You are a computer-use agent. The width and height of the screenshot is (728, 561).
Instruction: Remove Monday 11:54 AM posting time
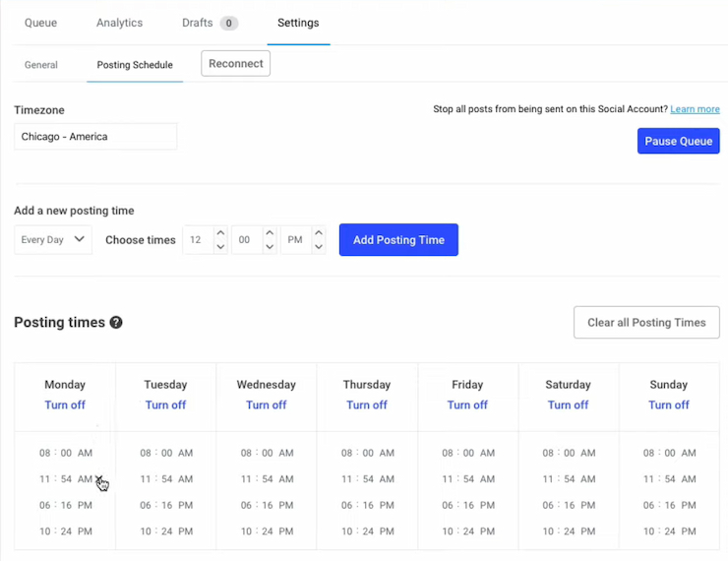(x=98, y=478)
